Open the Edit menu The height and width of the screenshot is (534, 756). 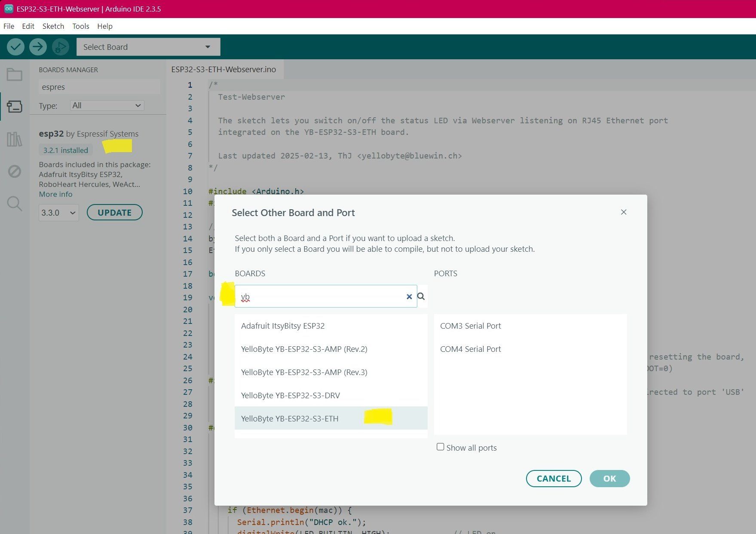(x=28, y=26)
